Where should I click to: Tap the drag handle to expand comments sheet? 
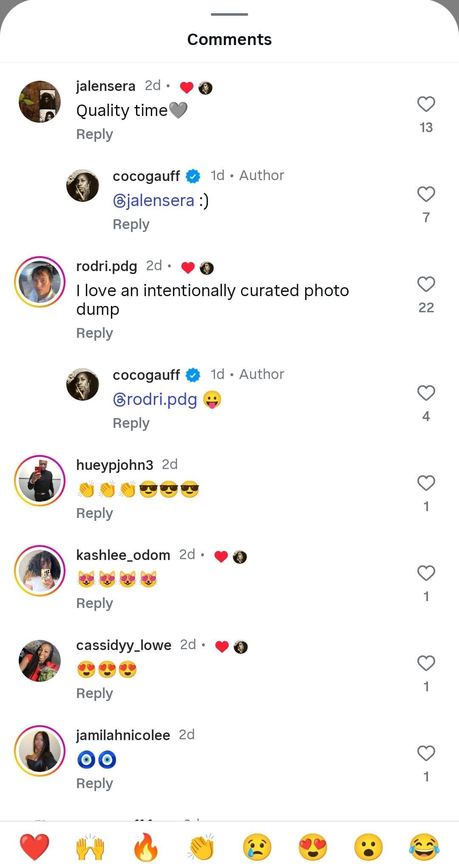tap(229, 14)
